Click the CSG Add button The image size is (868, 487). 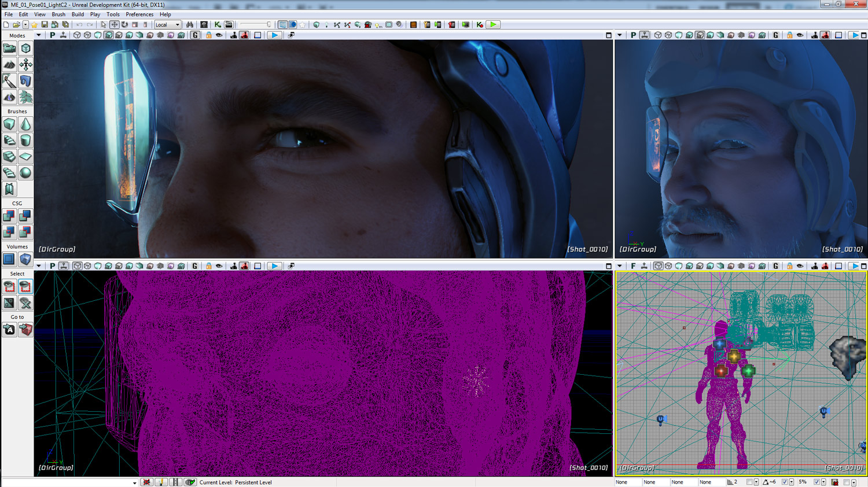coord(9,216)
